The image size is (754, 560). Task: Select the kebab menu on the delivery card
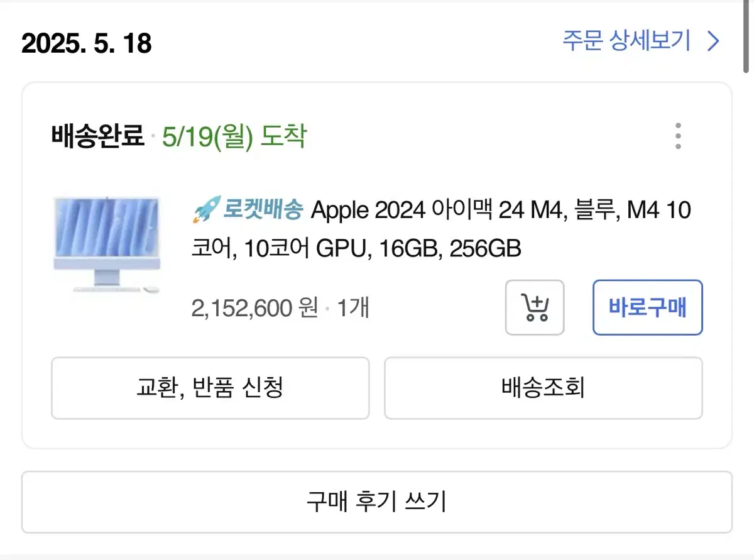point(678,136)
